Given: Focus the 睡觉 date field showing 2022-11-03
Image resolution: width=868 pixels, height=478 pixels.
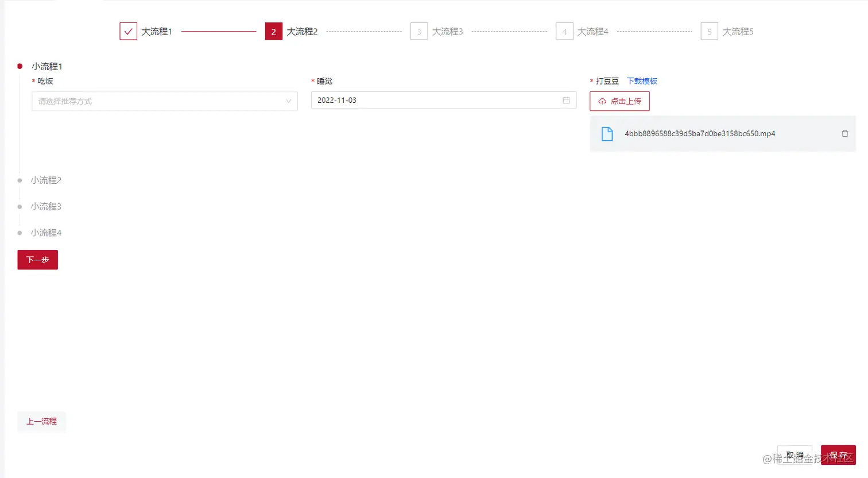Looking at the screenshot, I should coord(444,100).
